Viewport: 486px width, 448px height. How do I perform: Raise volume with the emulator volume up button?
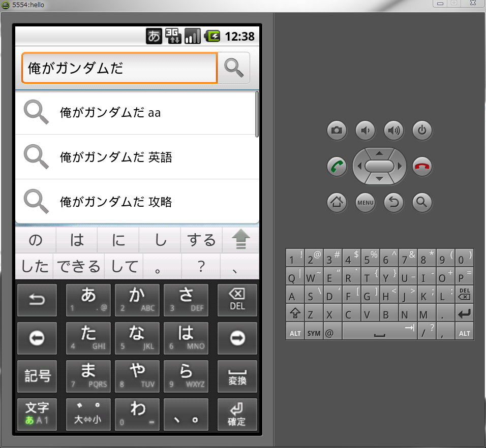coord(393,131)
